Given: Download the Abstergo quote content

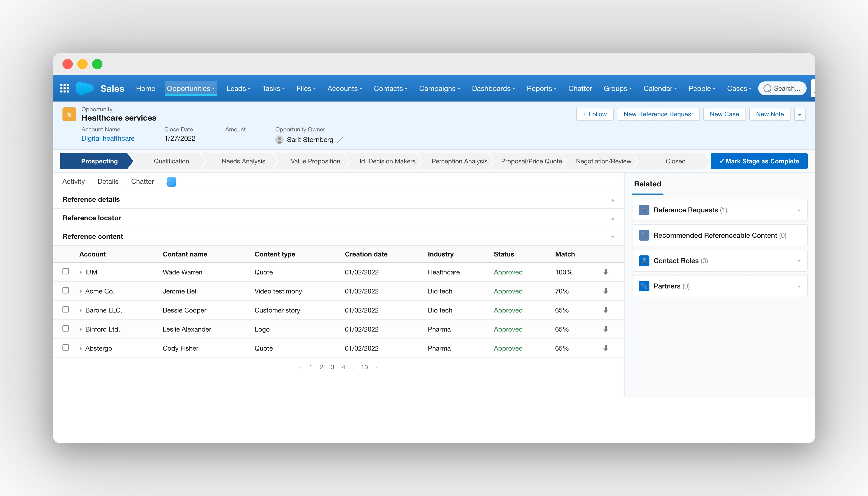Looking at the screenshot, I should tap(605, 348).
